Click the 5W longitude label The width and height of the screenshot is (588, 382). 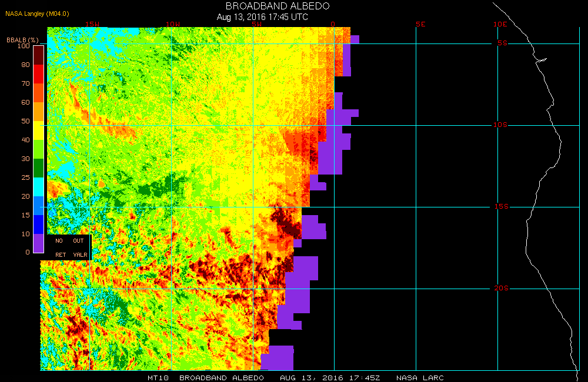[x=256, y=24]
